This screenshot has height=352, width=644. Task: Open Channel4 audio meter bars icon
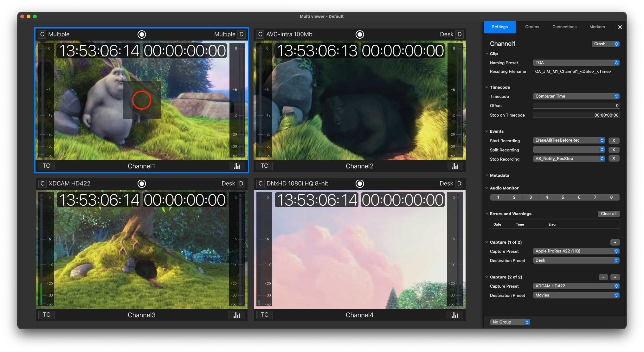point(455,315)
